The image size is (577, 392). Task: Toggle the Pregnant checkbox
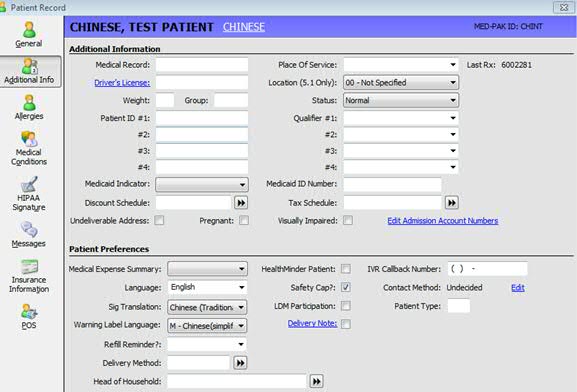[244, 220]
